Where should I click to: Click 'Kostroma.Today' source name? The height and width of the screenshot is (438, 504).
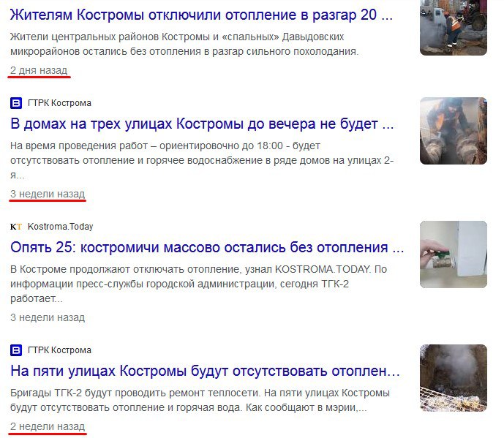pyautogui.click(x=61, y=227)
